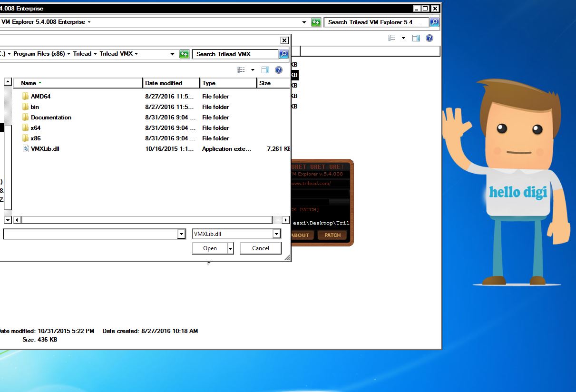Click the 10/16/2015 date of VMXLib.dll
Screen dimensions: 576x392
pos(169,148)
